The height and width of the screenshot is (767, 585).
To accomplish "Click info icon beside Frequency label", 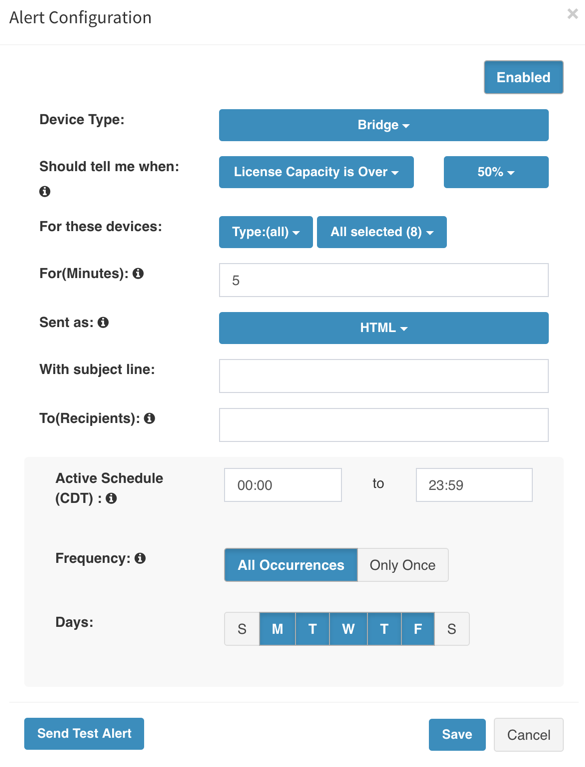I will (x=140, y=558).
